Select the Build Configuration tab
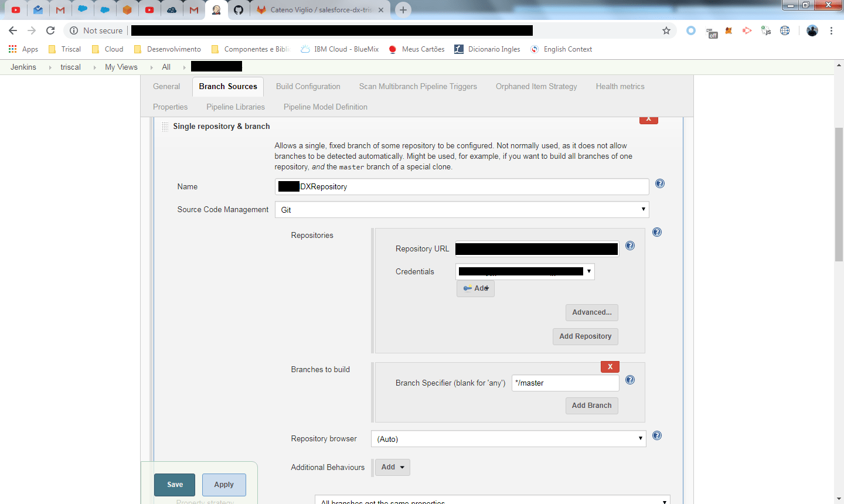Image resolution: width=844 pixels, height=504 pixels. 308,86
